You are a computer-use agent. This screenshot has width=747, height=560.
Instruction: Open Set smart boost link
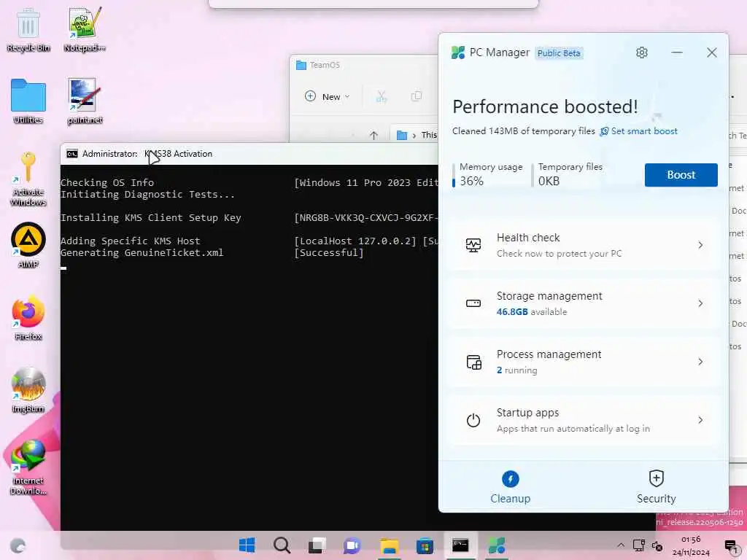638,131
